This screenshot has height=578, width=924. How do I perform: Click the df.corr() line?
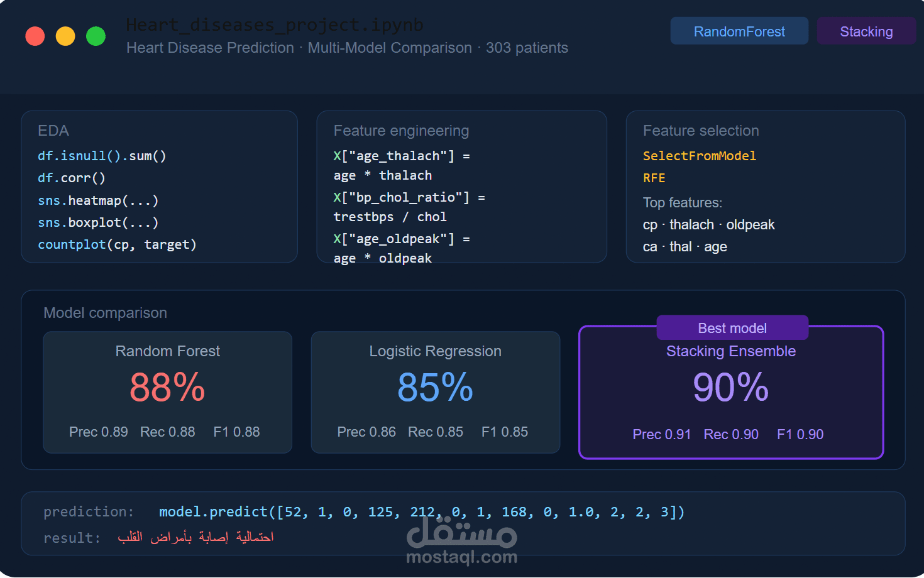click(x=72, y=178)
